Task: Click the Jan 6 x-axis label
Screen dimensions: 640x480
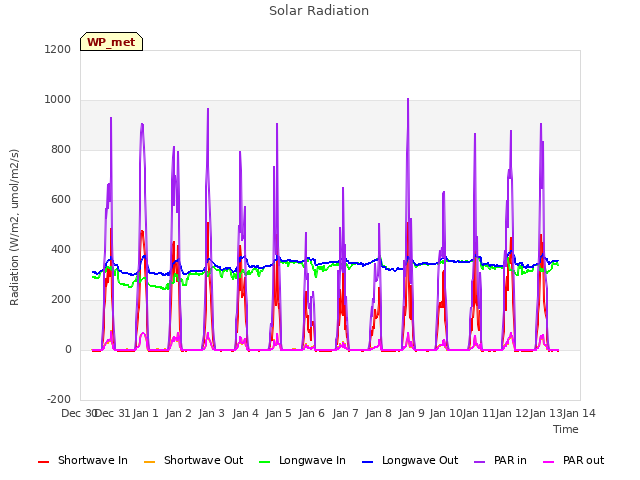Action: coord(312,413)
